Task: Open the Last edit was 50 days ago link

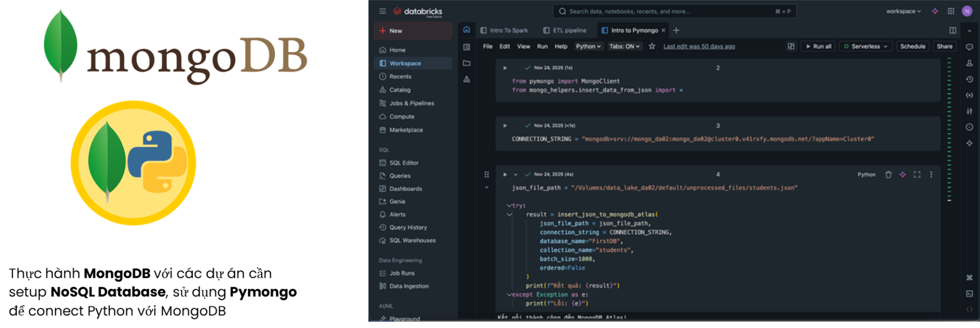Action: point(699,46)
